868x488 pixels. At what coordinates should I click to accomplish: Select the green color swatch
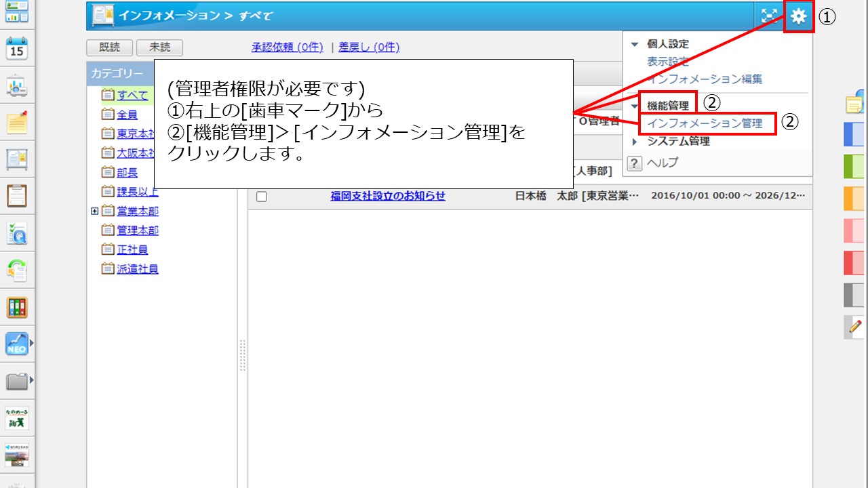854,166
